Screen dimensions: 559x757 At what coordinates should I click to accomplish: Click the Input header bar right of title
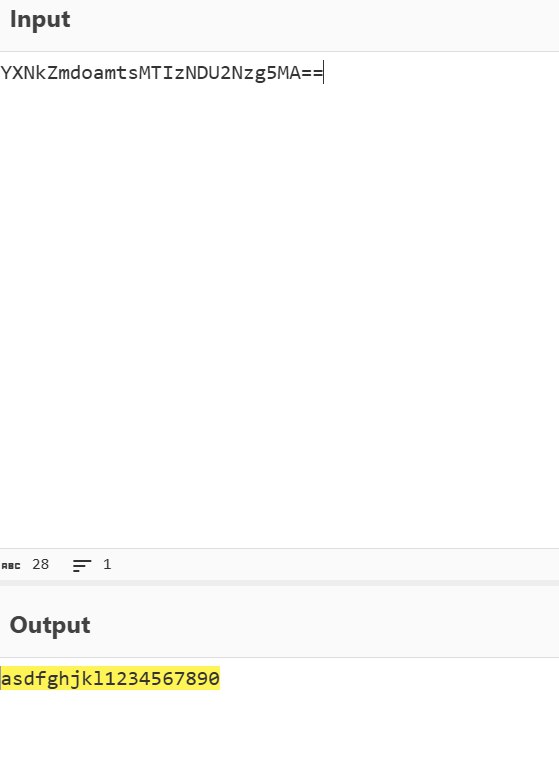(314, 25)
